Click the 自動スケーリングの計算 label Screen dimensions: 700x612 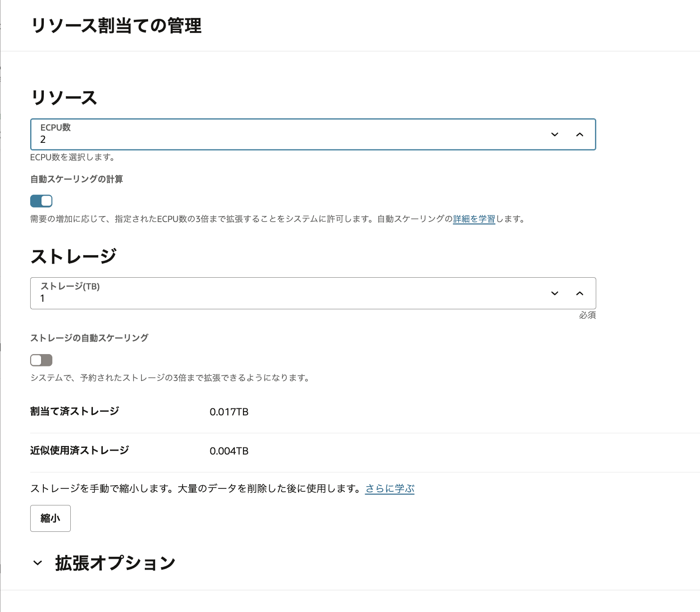pyautogui.click(x=76, y=179)
